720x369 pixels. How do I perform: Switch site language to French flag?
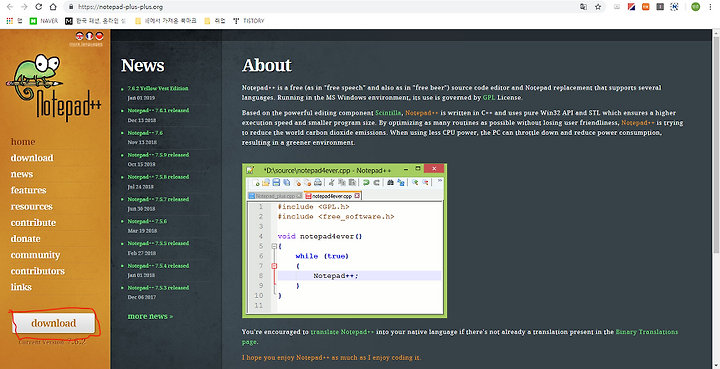90,36
